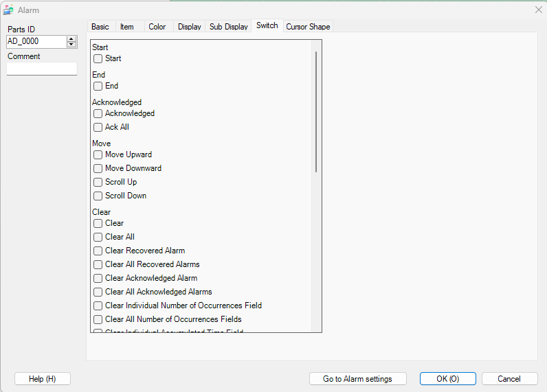Viewport: 547px width, 392px height.
Task: Close the Alarm dialog window
Action: 539,10
